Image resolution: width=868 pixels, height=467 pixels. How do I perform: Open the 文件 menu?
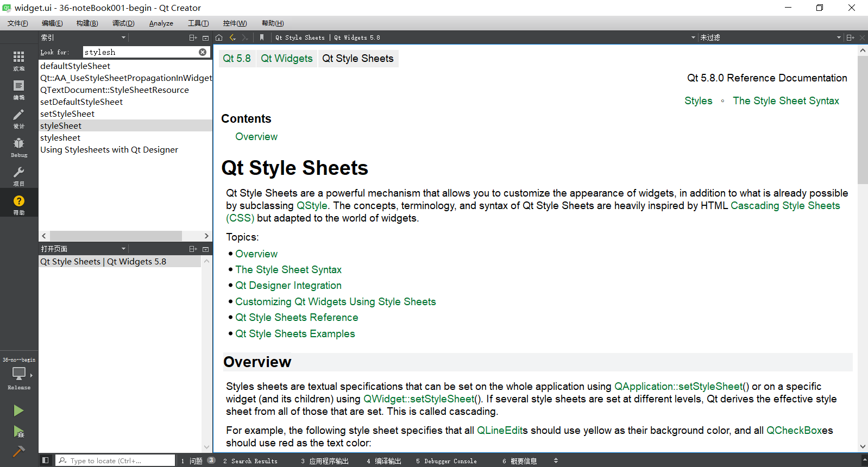coord(18,23)
